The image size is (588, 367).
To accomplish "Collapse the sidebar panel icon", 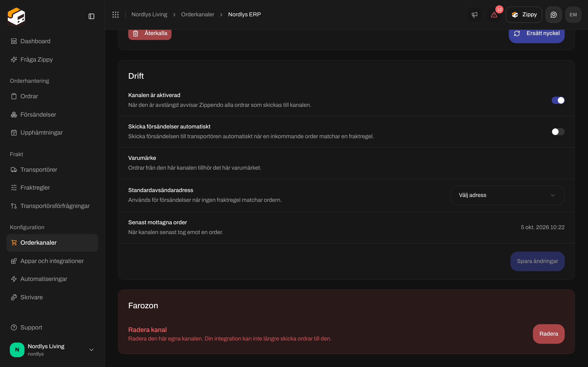I will pos(91,16).
